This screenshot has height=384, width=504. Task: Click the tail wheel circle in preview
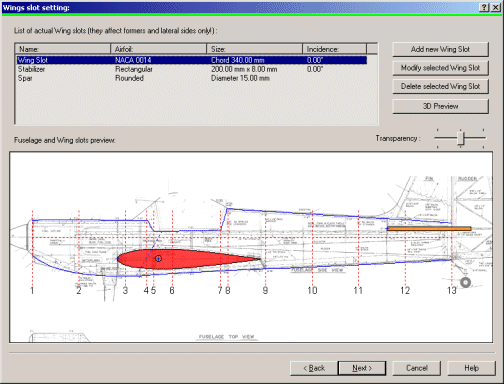465,282
